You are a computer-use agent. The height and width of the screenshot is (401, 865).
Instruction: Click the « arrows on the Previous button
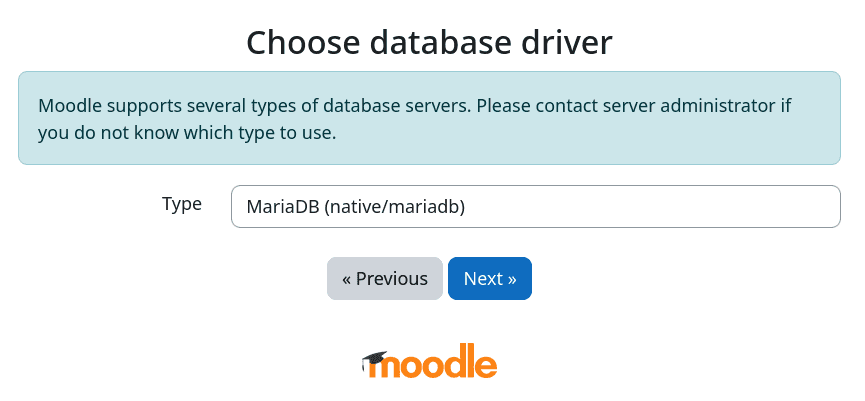coord(347,279)
